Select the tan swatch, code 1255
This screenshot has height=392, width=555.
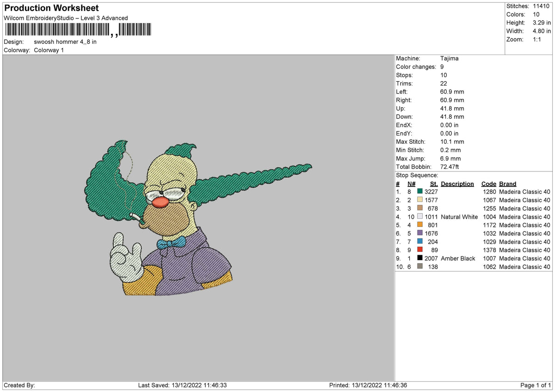[420, 208]
